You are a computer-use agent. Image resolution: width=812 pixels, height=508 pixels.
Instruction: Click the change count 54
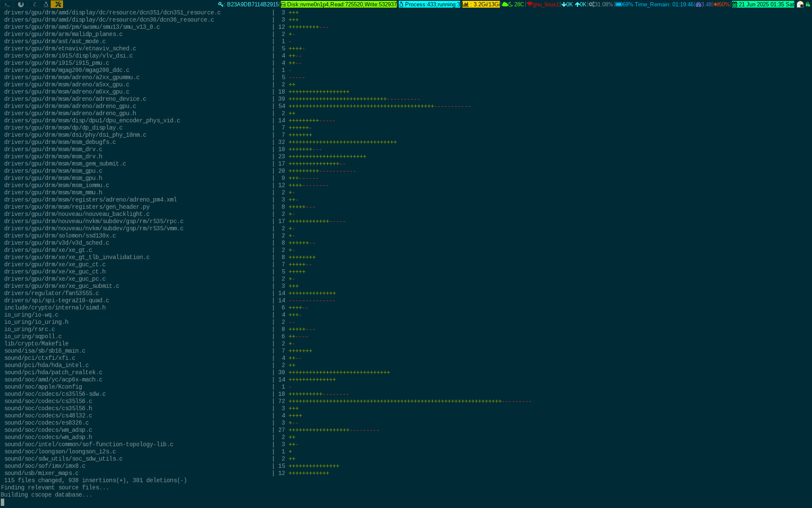click(x=282, y=106)
